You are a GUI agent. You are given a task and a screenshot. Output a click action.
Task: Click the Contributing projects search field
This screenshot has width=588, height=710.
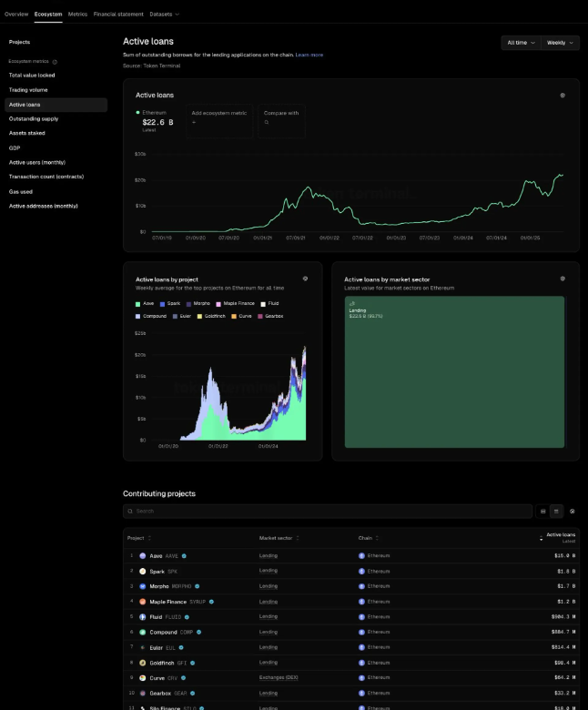click(328, 512)
